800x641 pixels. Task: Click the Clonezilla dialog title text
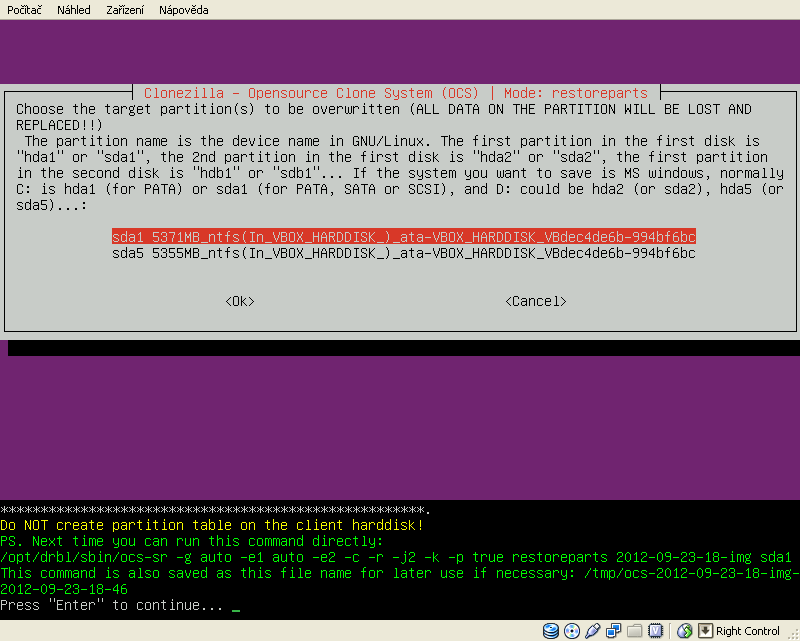[x=395, y=93]
